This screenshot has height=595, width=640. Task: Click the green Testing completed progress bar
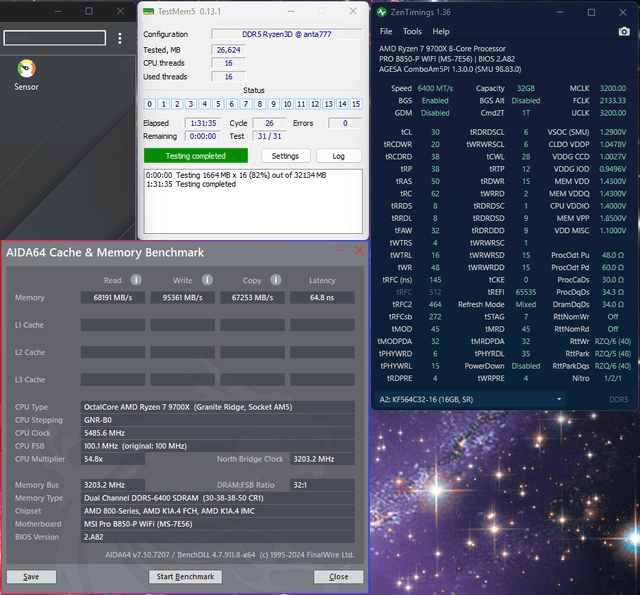195,156
